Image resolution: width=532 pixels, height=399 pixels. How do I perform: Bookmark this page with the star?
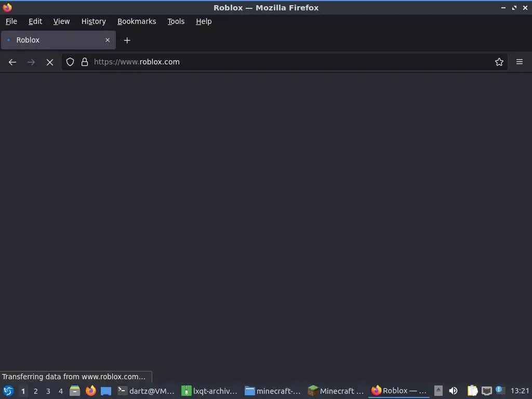point(499,62)
